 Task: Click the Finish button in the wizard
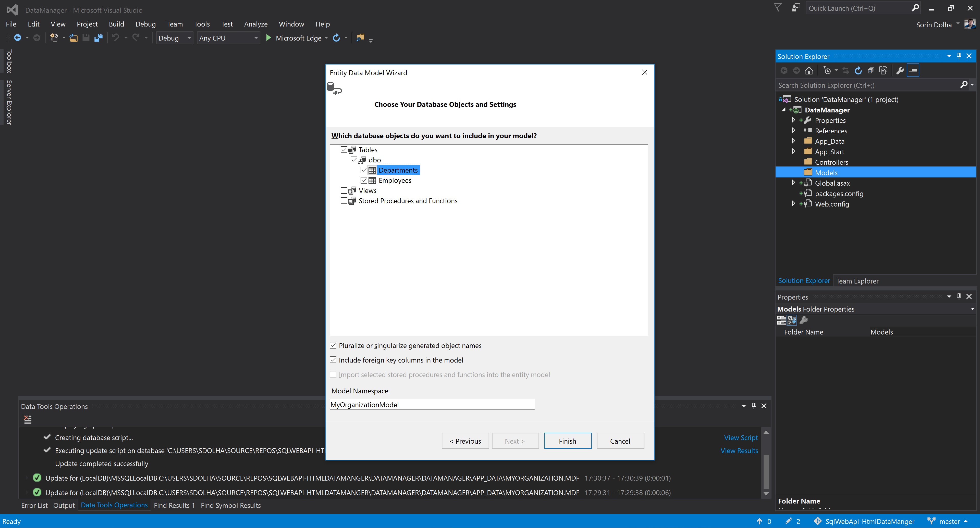[567, 441]
